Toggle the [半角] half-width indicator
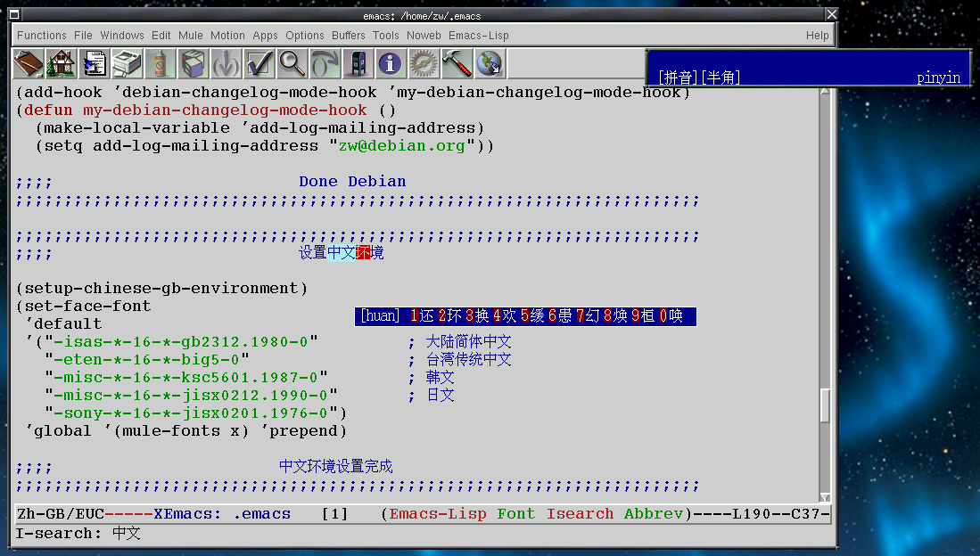 pos(720,78)
